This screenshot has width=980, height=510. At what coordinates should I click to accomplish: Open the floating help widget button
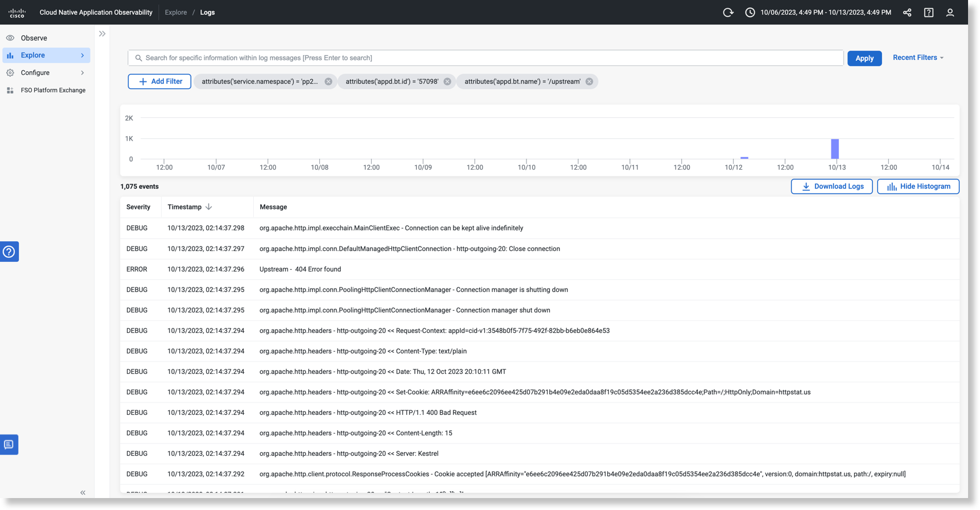click(x=9, y=252)
